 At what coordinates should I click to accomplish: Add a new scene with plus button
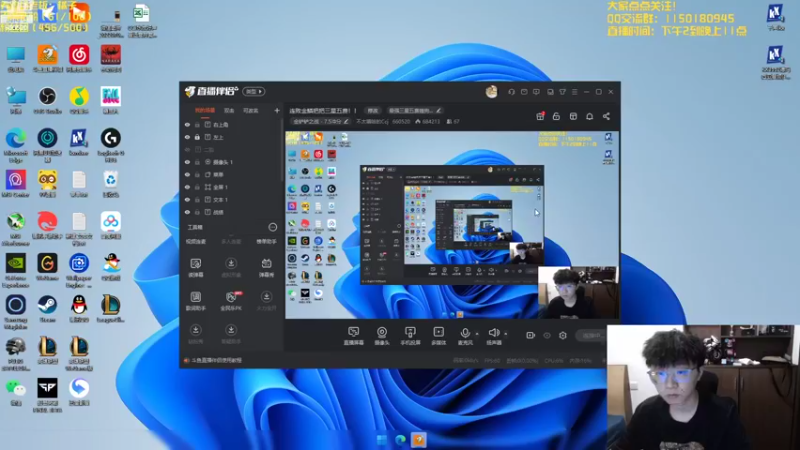(x=277, y=110)
